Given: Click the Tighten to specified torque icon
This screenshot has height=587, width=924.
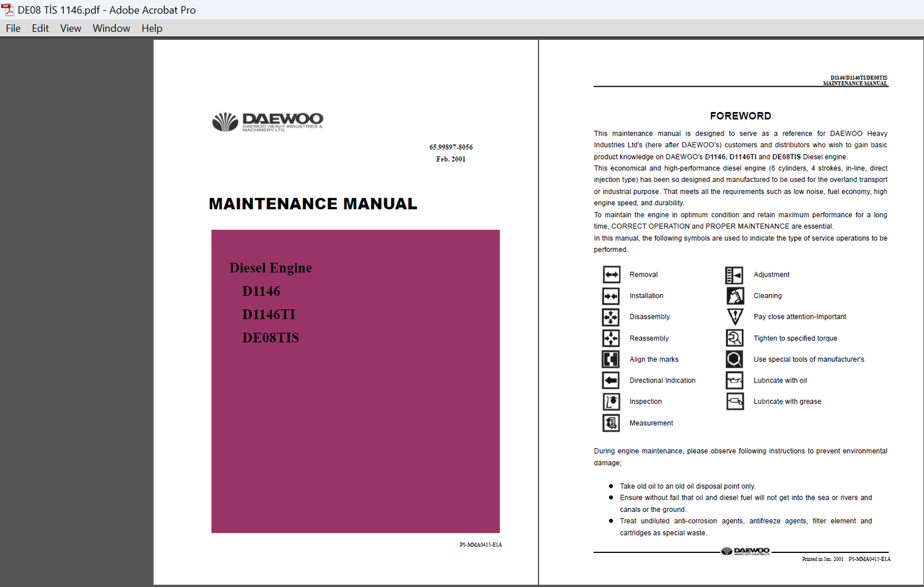Looking at the screenshot, I should point(735,338).
